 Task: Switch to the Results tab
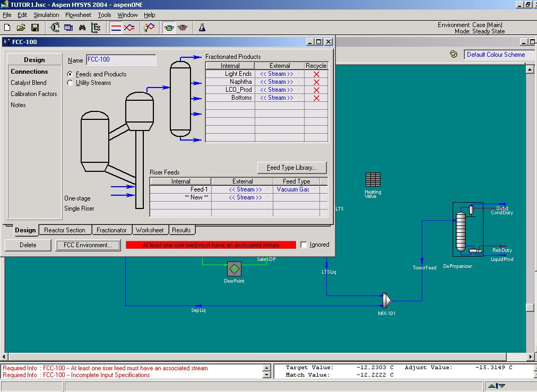click(181, 230)
